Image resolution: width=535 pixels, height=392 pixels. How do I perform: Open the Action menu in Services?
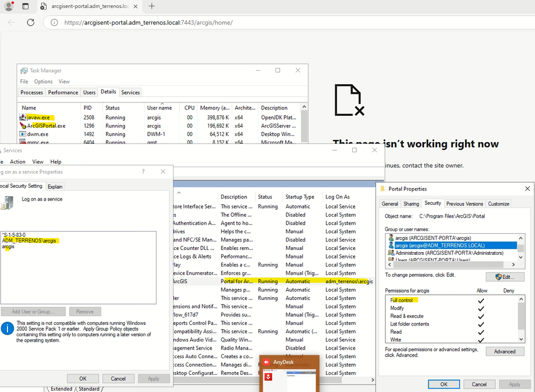[18, 161]
